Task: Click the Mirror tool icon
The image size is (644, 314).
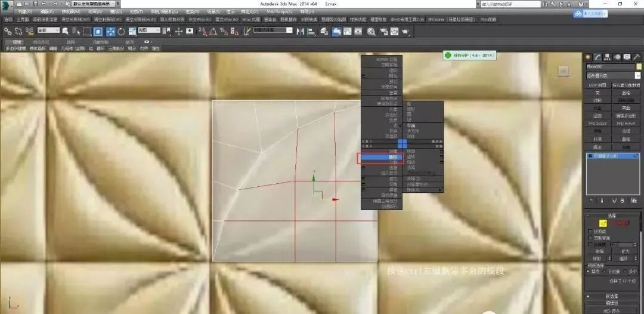Action: [x=301, y=31]
